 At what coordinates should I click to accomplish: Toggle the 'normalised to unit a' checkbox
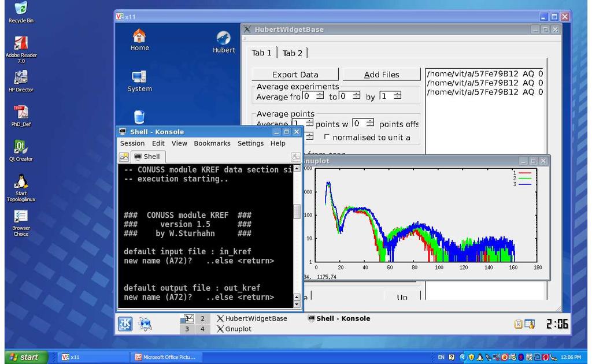[327, 137]
